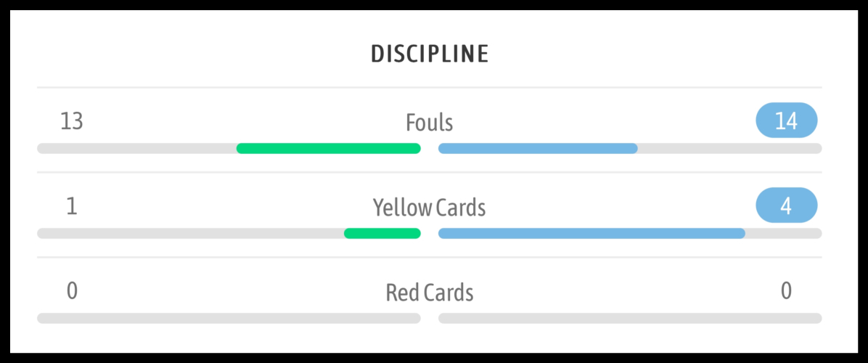Select the Yellow Cards stat label
Screen dimensions: 868x363
coord(430,208)
